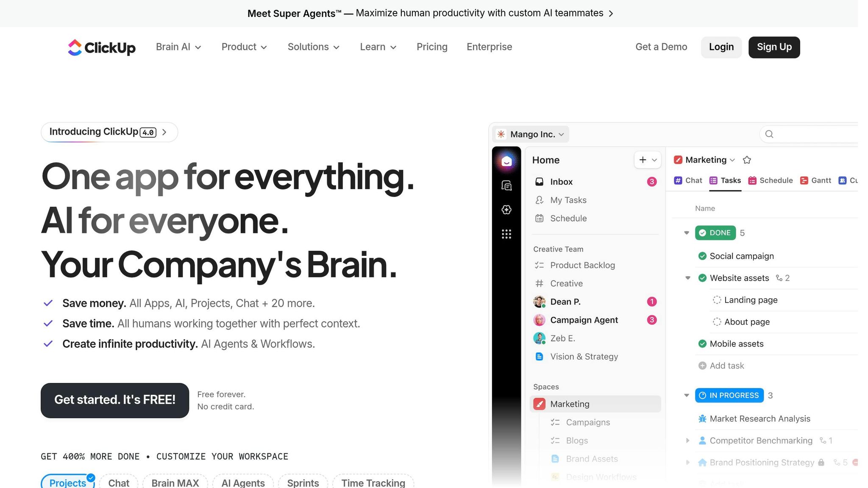This screenshot has height=488, width=868.
Task: Click the Mango Inc. asterisk logo
Action: pyautogui.click(x=501, y=134)
